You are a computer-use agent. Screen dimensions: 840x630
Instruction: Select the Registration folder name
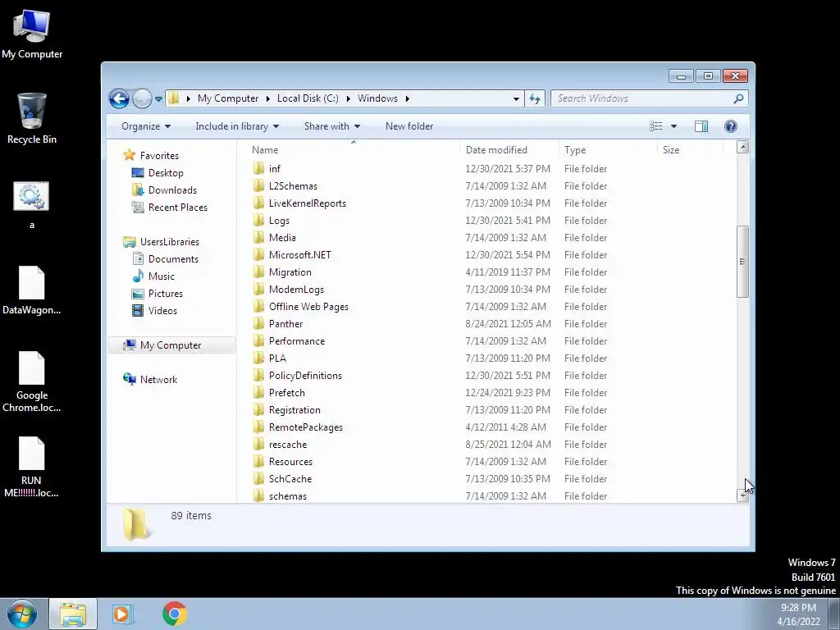tap(294, 410)
